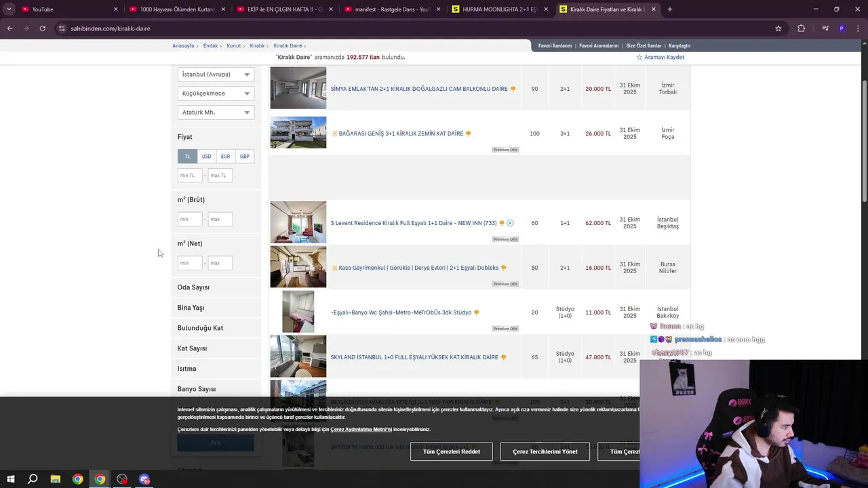Open File Explorer from the taskbar
Viewport: 868px width, 488px height.
[56, 479]
